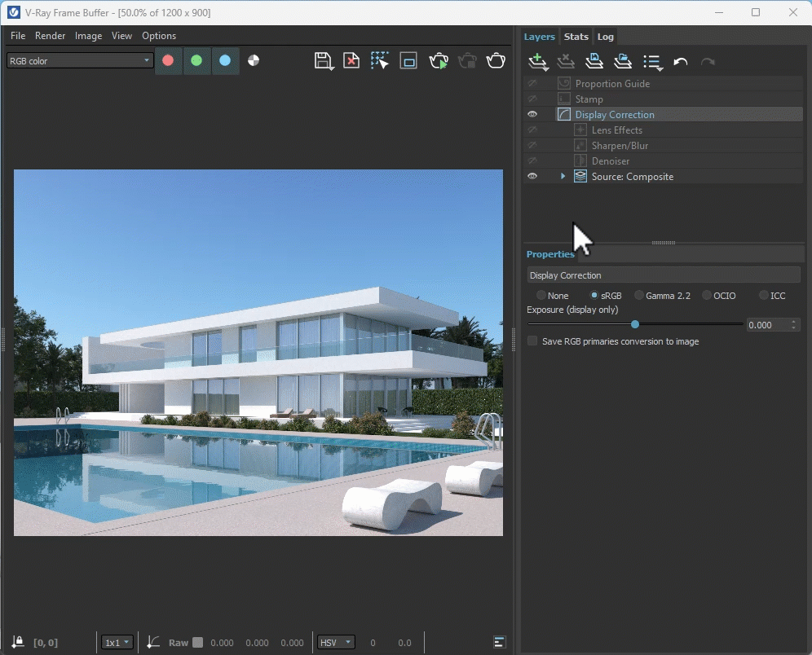Clear the rendered image
This screenshot has height=655, width=812.
tap(351, 61)
